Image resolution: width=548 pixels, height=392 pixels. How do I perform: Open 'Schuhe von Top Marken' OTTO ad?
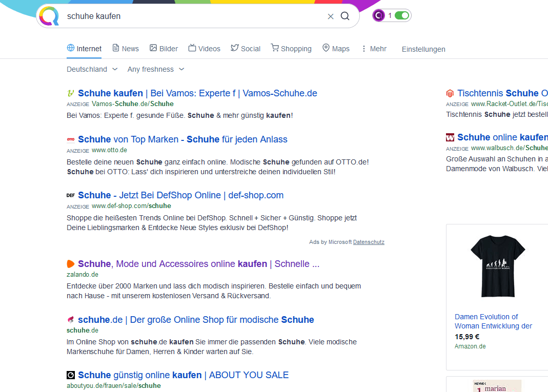coord(182,139)
